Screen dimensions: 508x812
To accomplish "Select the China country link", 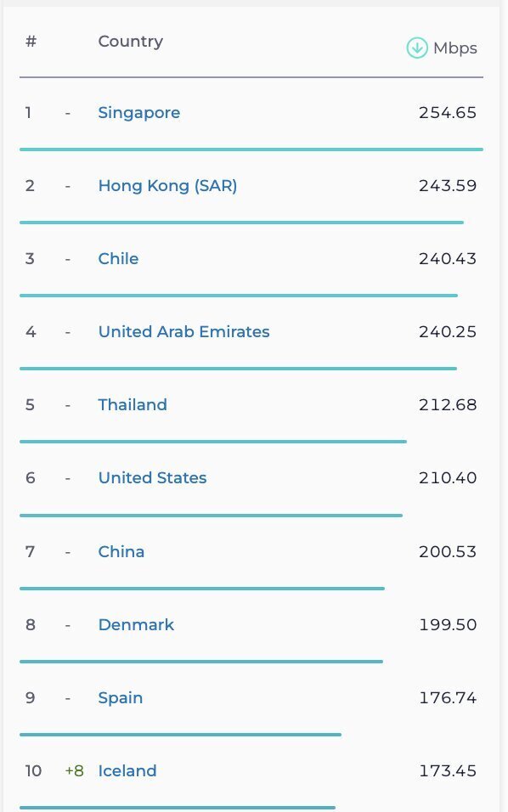I will [x=121, y=551].
